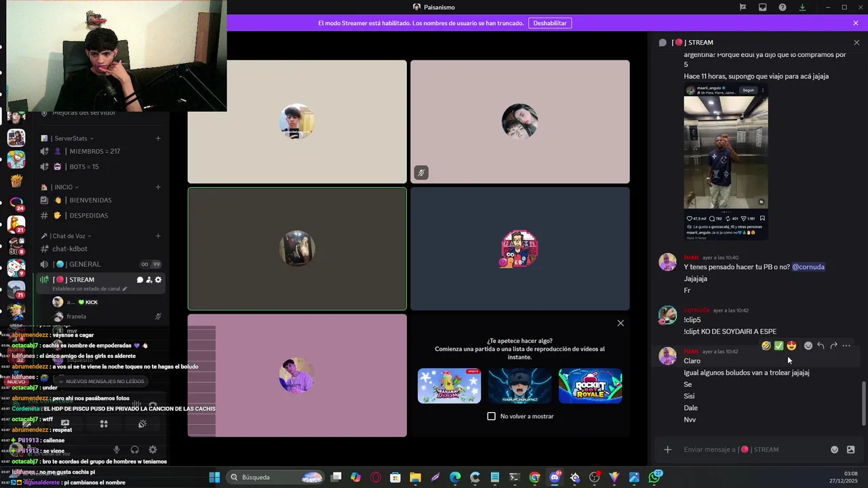The width and height of the screenshot is (868, 488).
Task: Select the green-bordered speaking participant tile
Action: [297, 249]
